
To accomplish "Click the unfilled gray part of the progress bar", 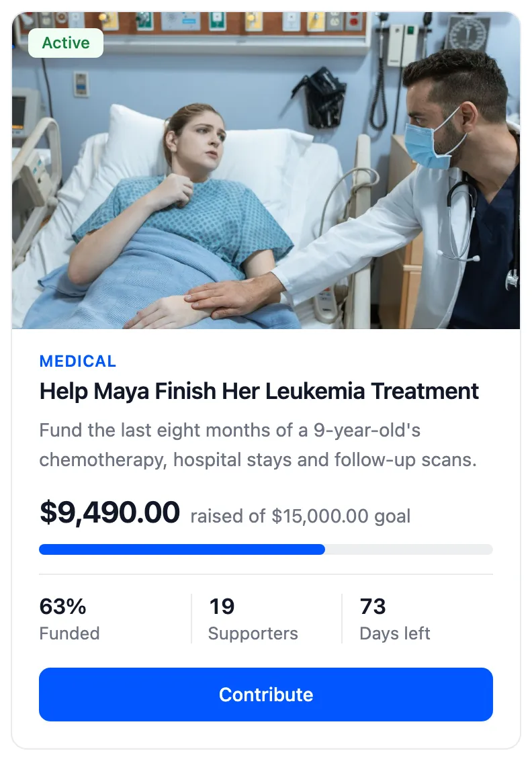I will point(409,549).
